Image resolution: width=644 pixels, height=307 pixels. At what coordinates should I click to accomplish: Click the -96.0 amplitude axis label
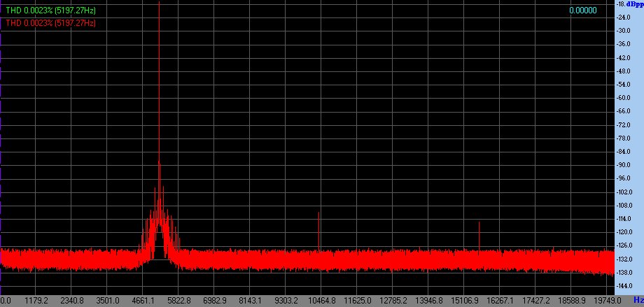click(624, 178)
